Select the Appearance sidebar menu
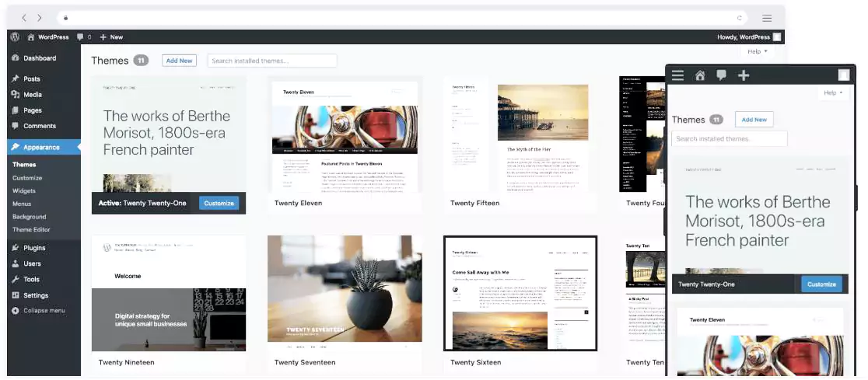The image size is (868, 380). click(44, 147)
